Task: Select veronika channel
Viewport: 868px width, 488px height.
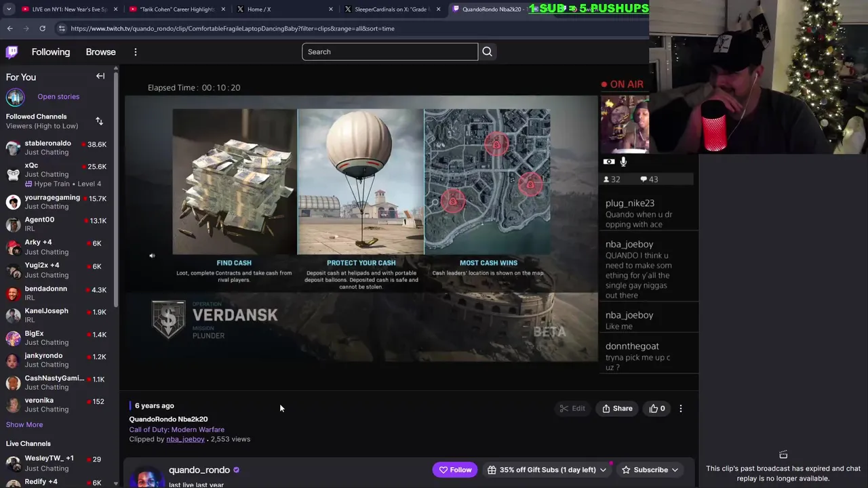Action: (59, 405)
